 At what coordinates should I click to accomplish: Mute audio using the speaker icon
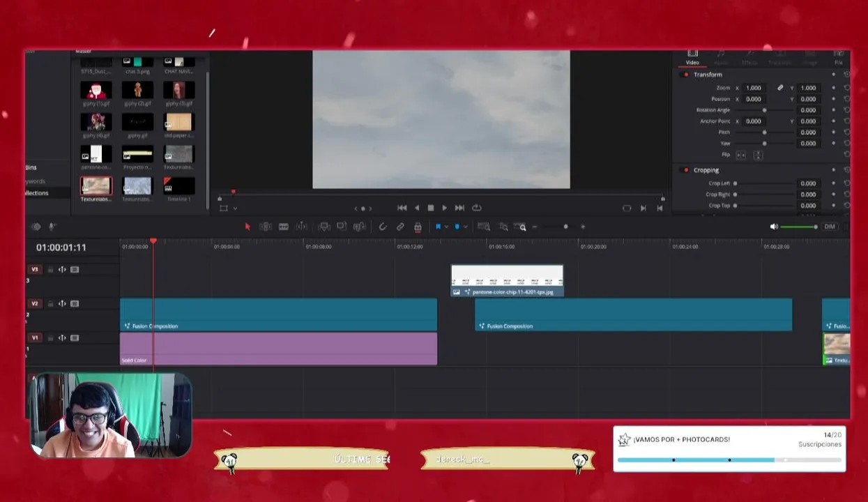774,227
